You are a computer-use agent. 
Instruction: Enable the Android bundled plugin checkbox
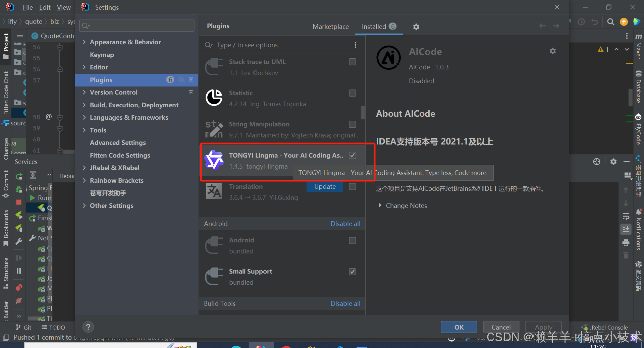click(x=353, y=240)
